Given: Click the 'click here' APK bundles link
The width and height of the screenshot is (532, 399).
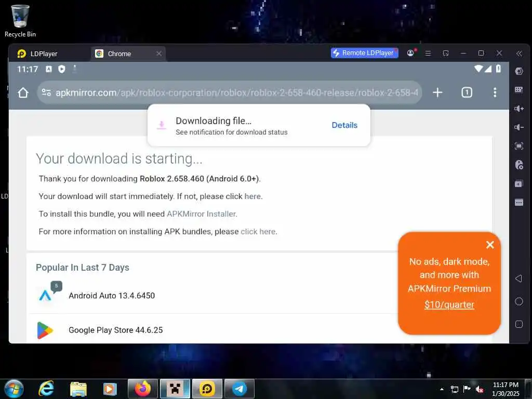Looking at the screenshot, I should click(x=258, y=232).
